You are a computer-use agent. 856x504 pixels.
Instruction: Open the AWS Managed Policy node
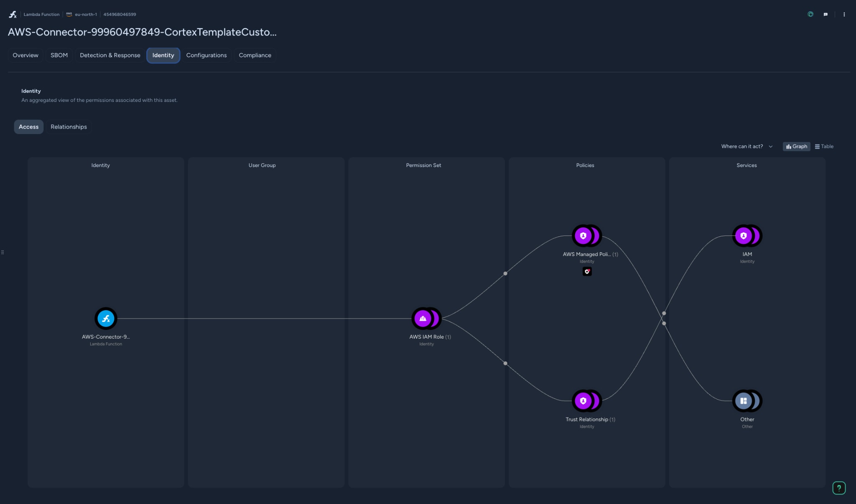tap(586, 235)
